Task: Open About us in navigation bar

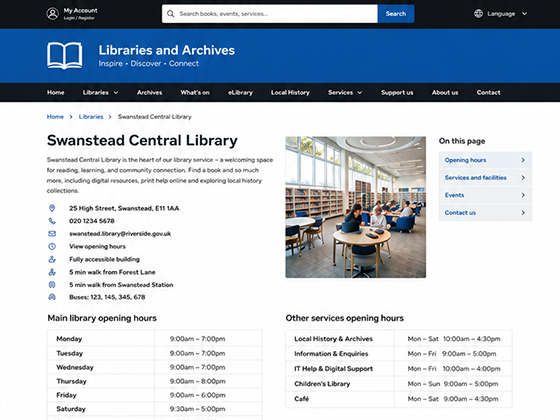Action: pos(445,92)
